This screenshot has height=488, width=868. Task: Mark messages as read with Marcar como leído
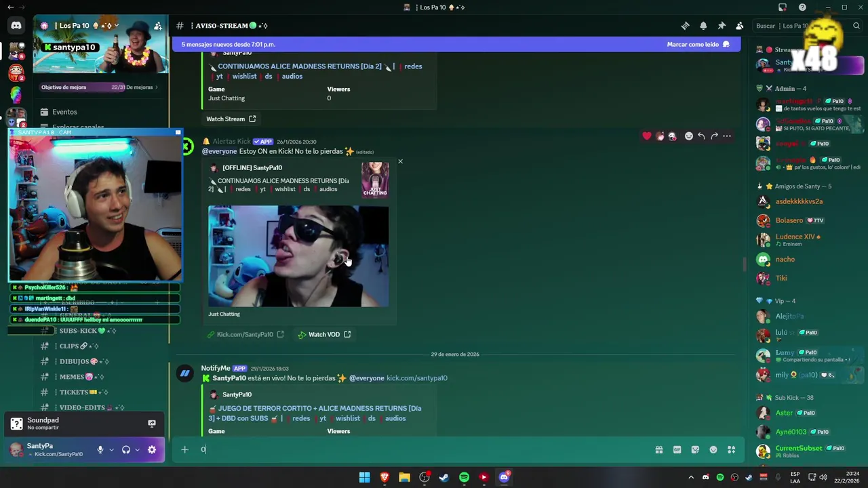coord(698,44)
